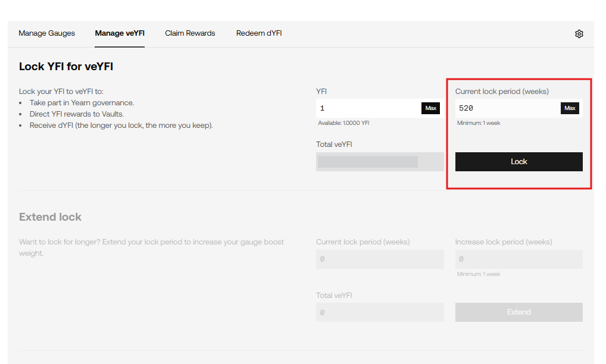Click 'Minimum: 1 week' under the 520 field
This screenshot has width=606, height=364.
[x=479, y=123]
